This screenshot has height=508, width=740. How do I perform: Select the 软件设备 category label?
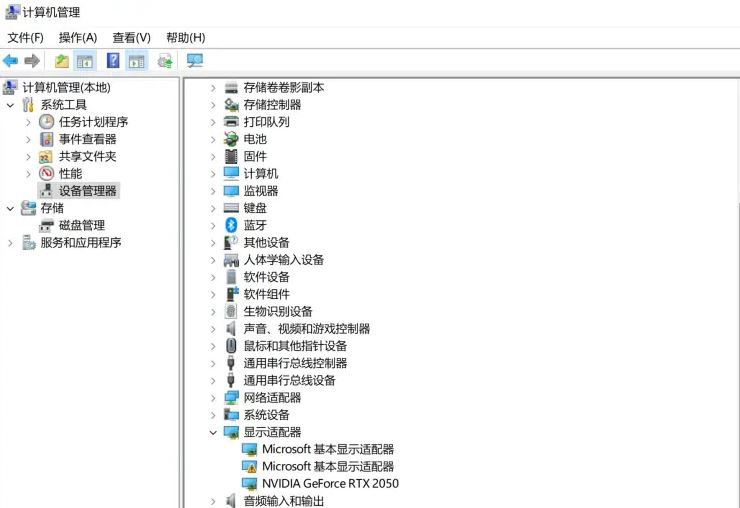coord(266,277)
